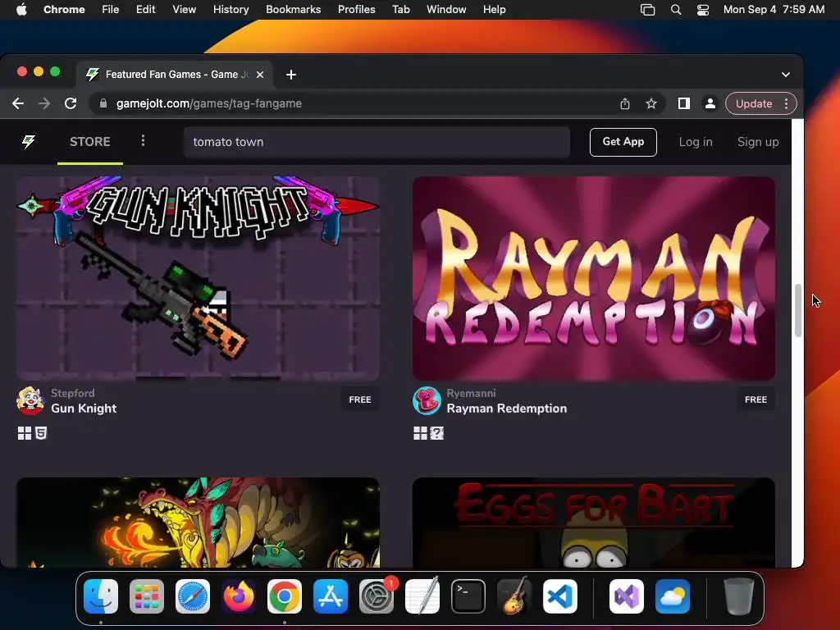Screen dimensions: 840x630
Task: Click the FREE badge for Gun Knight
Action: 360,399
